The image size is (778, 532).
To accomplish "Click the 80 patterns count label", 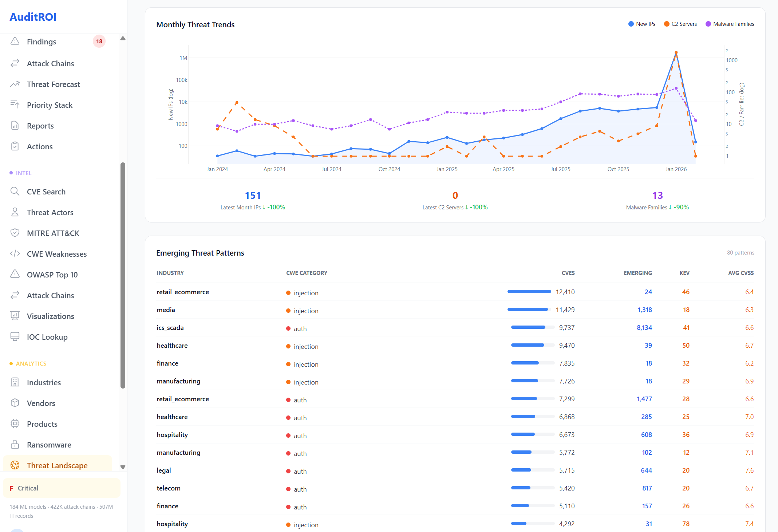I will tap(741, 253).
